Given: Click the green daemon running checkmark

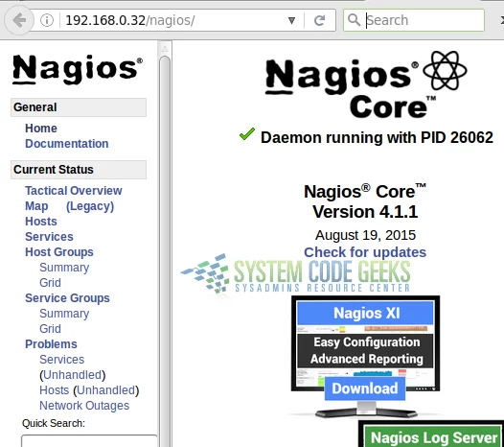Looking at the screenshot, I should click(x=247, y=134).
